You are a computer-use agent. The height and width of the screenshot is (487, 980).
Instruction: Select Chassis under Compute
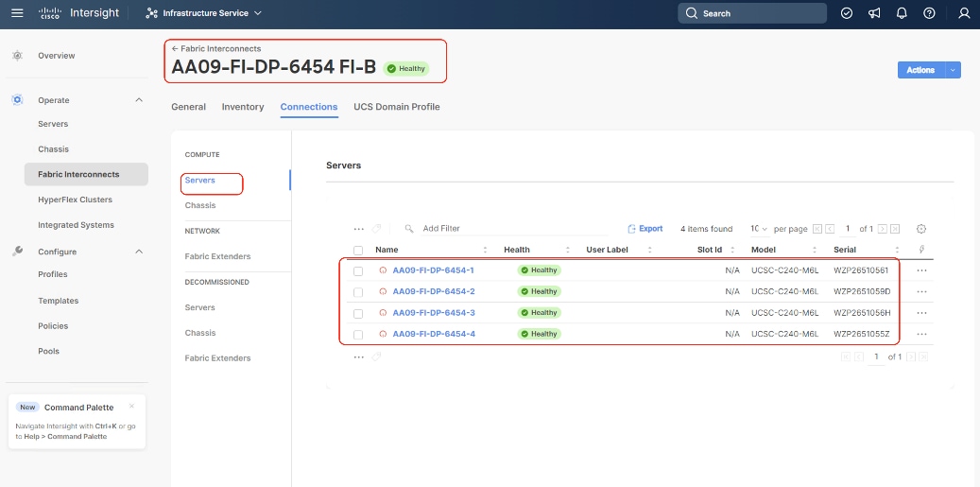click(x=200, y=205)
